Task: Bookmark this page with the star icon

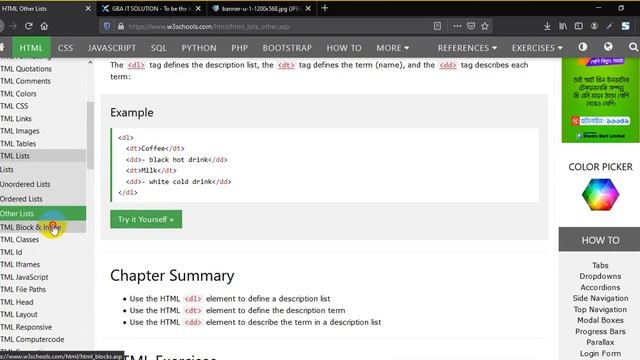Action: tap(485, 26)
